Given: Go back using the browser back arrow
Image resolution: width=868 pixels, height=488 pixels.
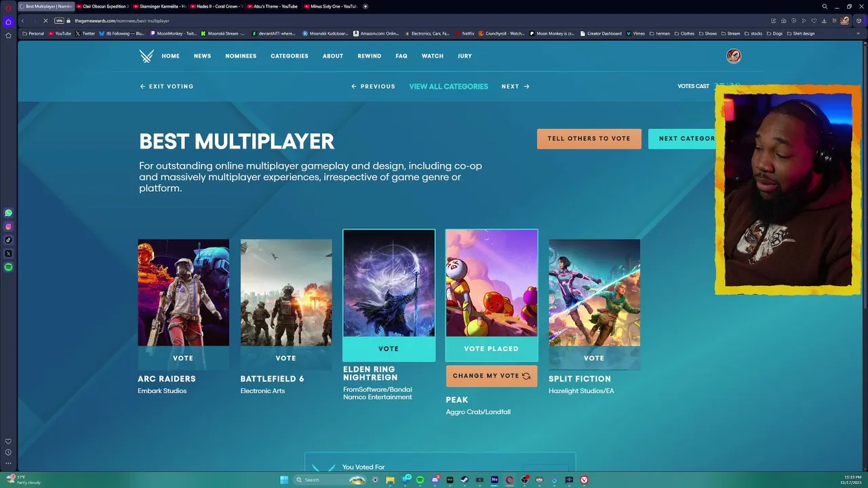Looking at the screenshot, I should point(22,21).
